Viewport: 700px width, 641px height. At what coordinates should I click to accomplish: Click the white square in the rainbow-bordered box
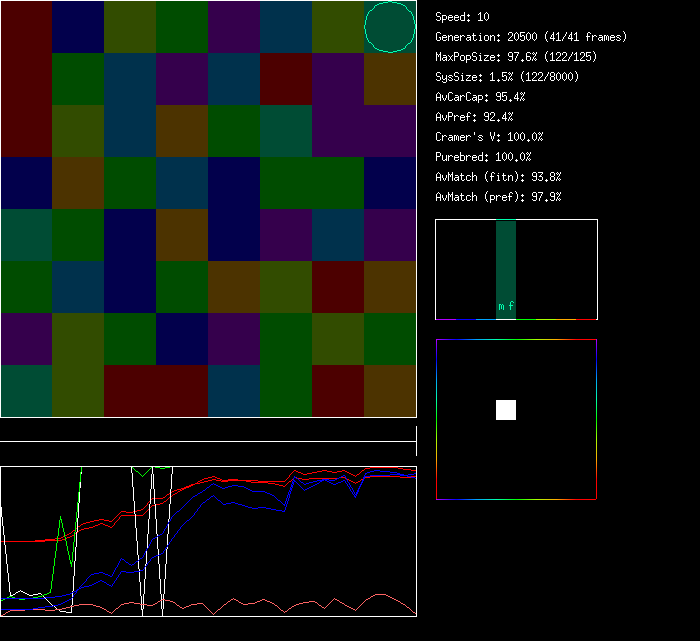506,410
